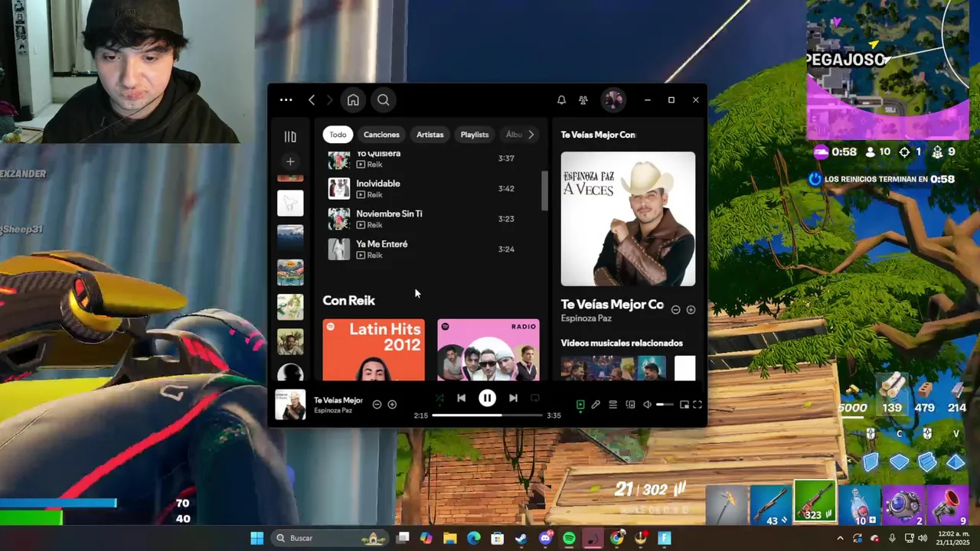Open Connect to a device
This screenshot has height=551, width=980.
[630, 404]
